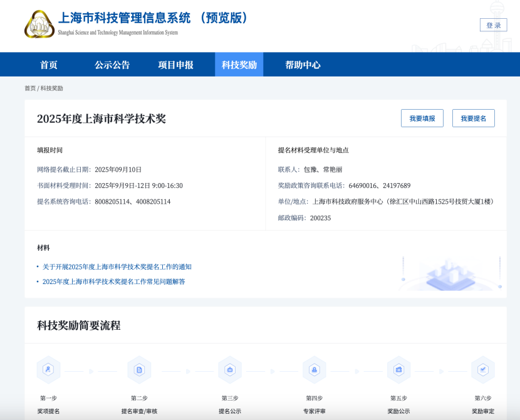The image size is (520, 420).
Task: Click 首页 in the breadcrumb
Action: (x=30, y=88)
